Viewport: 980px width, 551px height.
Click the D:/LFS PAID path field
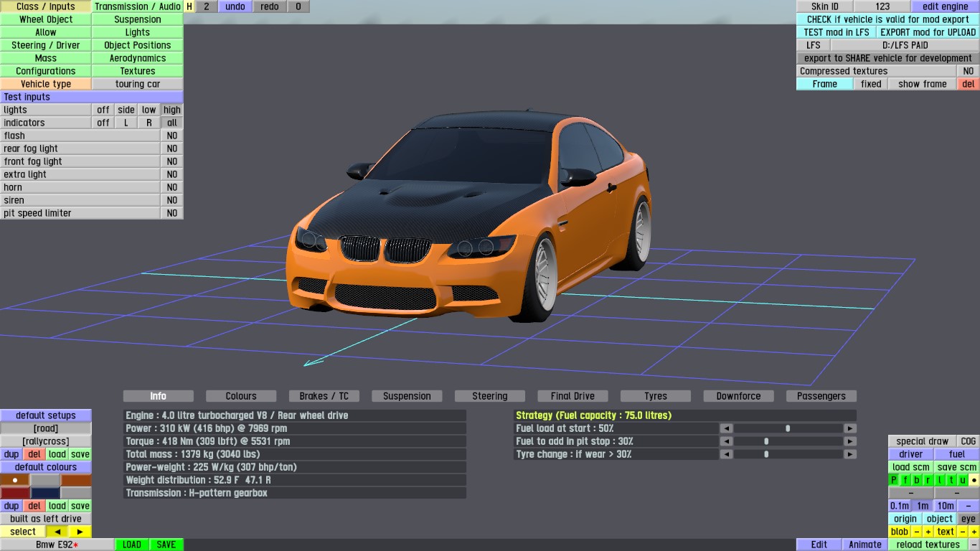point(905,45)
